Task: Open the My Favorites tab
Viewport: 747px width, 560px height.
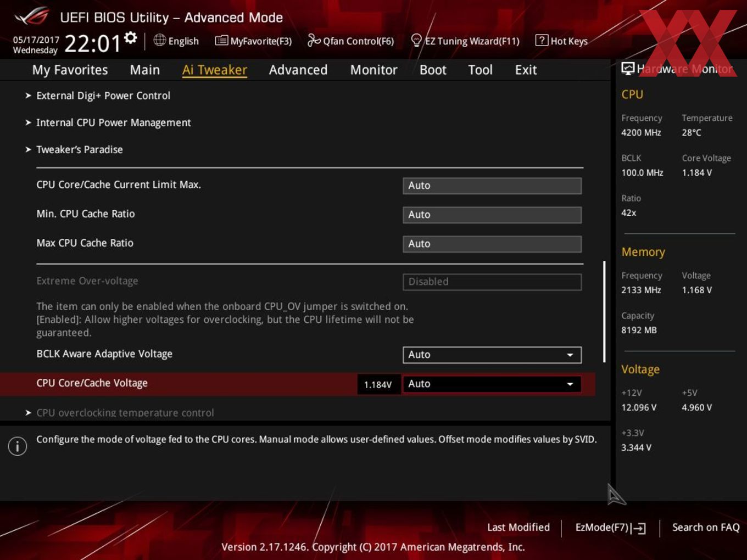Action: (70, 70)
